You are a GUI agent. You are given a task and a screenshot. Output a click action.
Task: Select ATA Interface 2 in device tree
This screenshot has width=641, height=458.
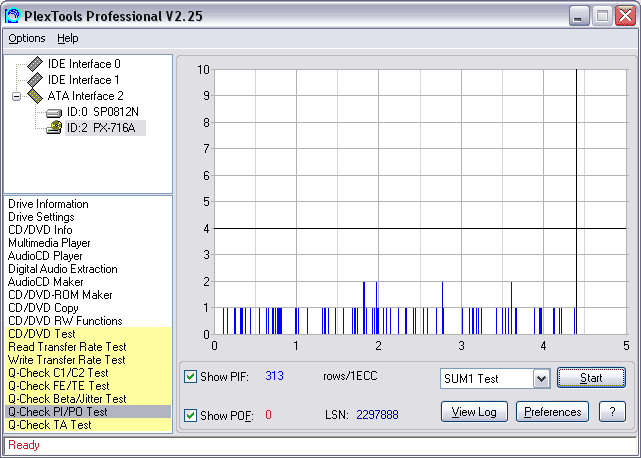coord(85,96)
